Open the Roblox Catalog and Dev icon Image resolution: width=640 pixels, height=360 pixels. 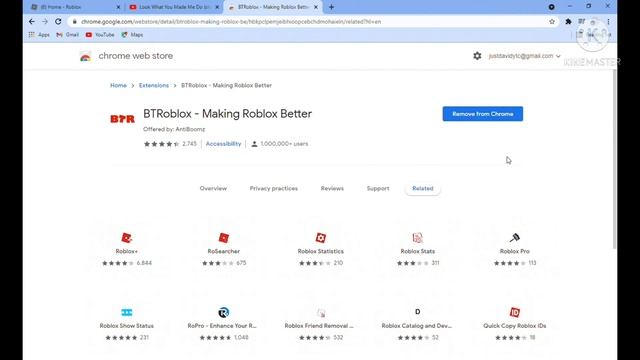tap(418, 312)
